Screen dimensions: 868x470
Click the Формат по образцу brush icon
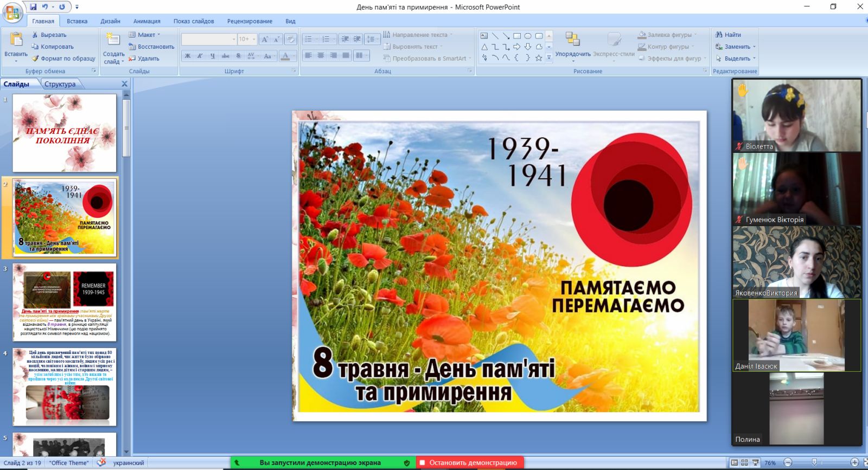pos(35,59)
